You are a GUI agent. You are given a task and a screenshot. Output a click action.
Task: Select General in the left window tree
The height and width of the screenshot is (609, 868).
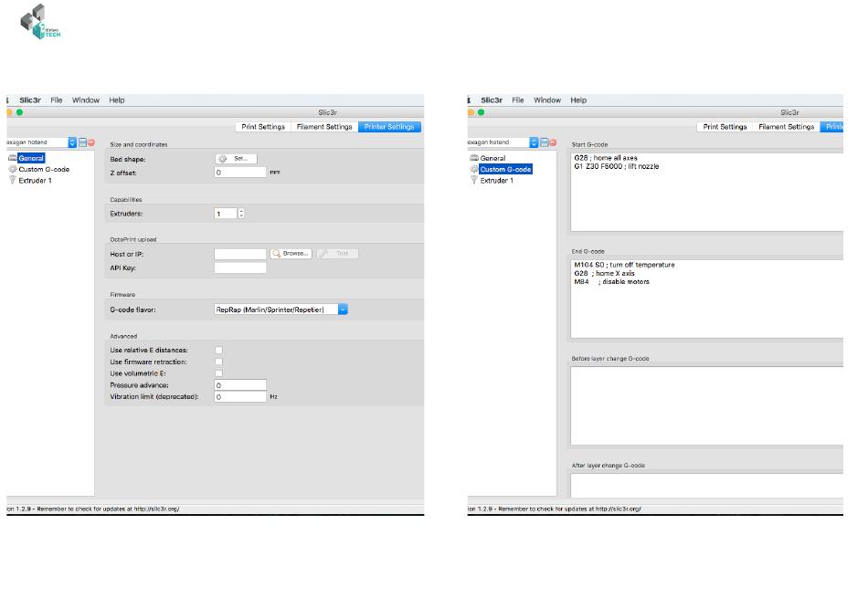point(31,158)
